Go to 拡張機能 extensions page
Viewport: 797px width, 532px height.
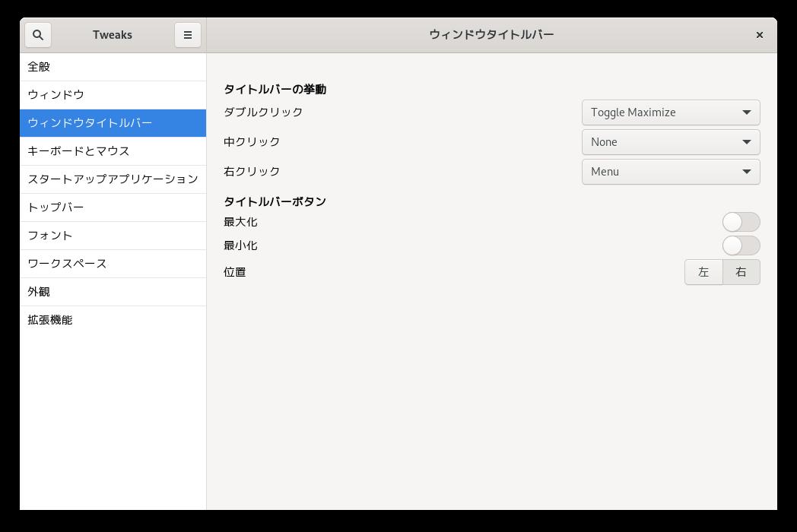(x=113, y=320)
